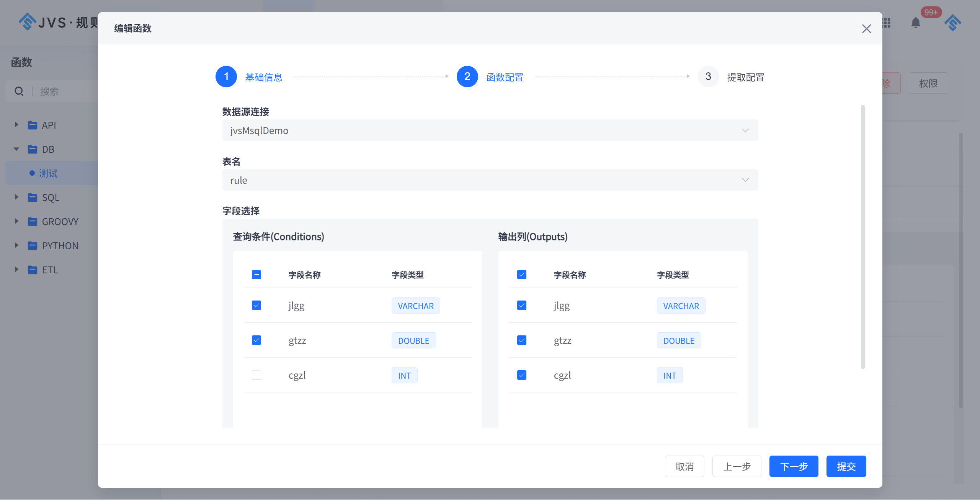This screenshot has width=980, height=500.
Task: Click the PYTHON folder icon
Action: [33, 246]
